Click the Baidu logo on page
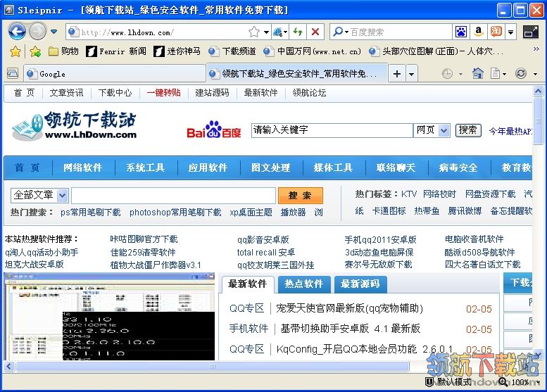 pyautogui.click(x=214, y=129)
